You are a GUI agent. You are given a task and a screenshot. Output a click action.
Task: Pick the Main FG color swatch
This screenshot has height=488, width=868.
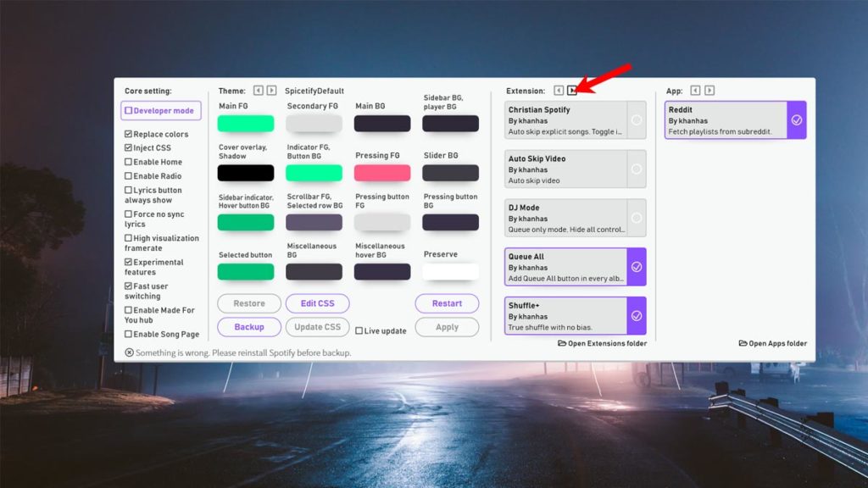(x=246, y=124)
